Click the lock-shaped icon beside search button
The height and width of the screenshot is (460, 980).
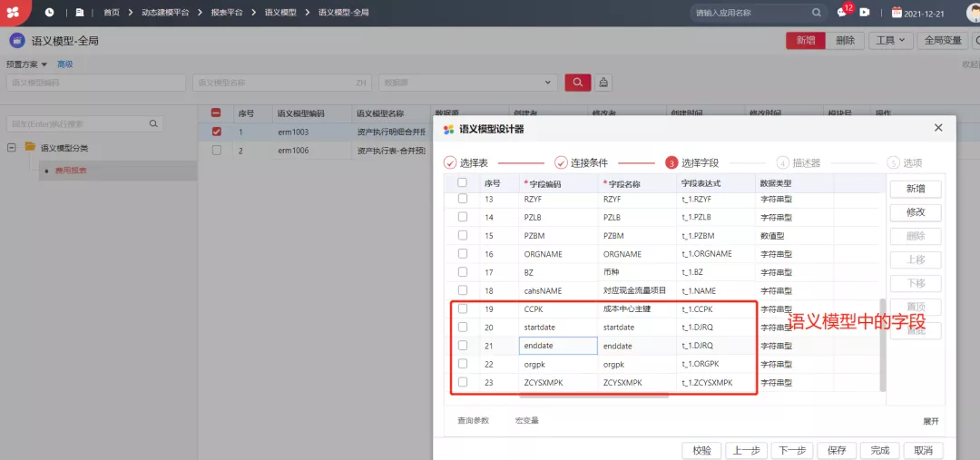pos(603,82)
